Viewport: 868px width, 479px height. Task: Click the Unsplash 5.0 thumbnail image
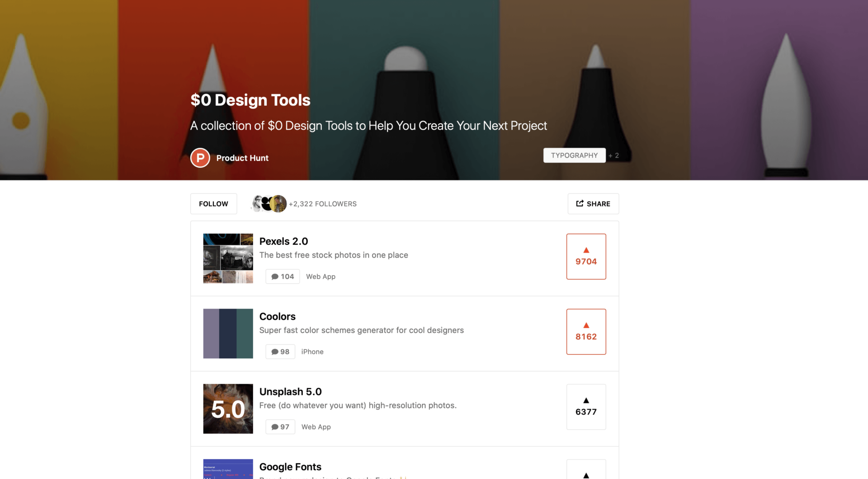(228, 409)
